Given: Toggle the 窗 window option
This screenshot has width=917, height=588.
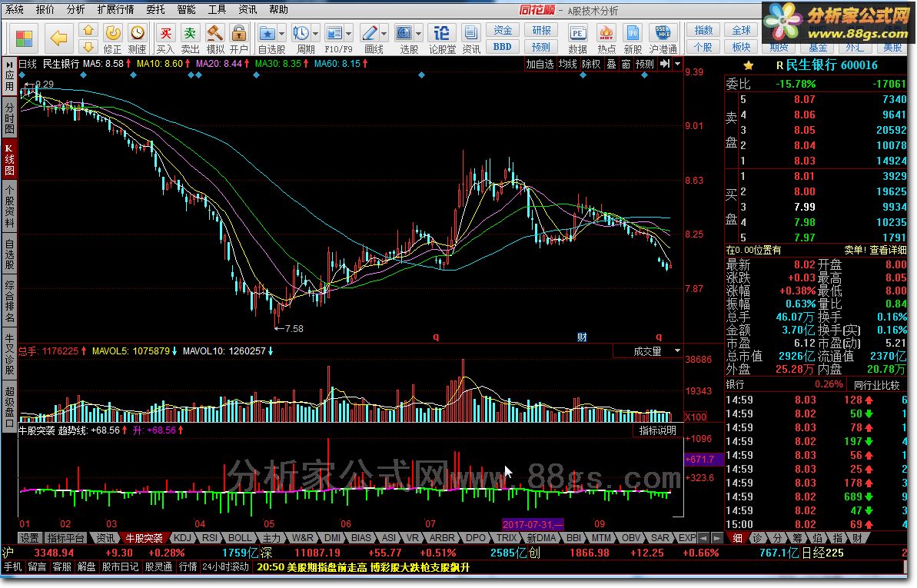Looking at the screenshot, I should point(626,64).
